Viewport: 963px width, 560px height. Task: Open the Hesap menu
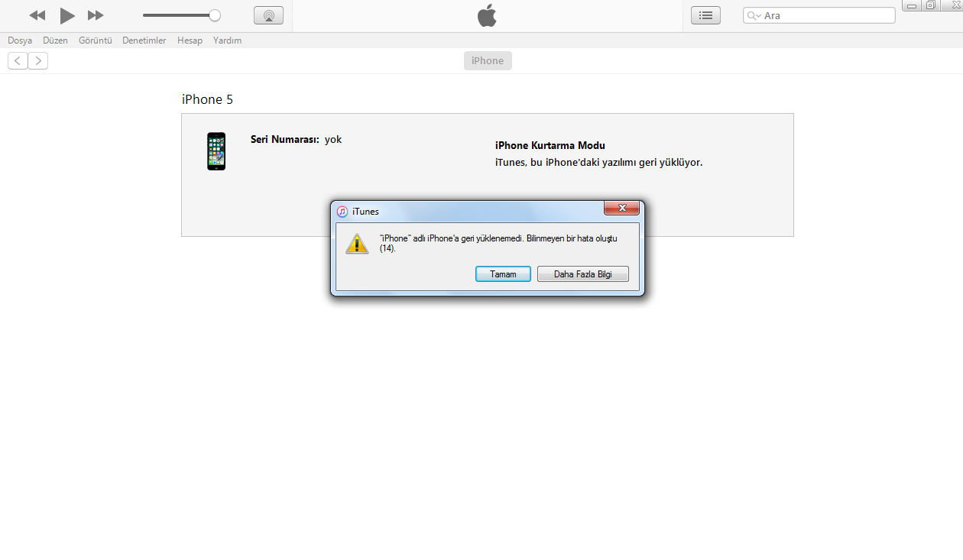[190, 40]
